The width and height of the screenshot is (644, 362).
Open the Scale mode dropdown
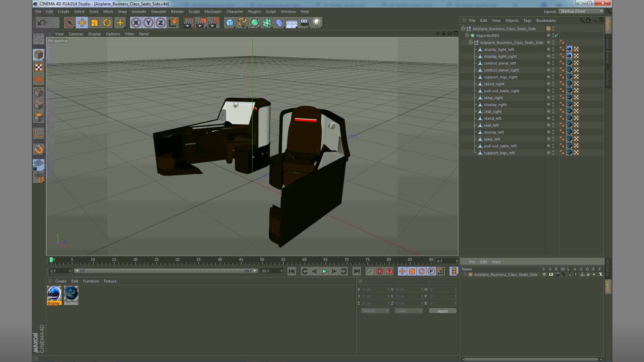click(x=409, y=311)
